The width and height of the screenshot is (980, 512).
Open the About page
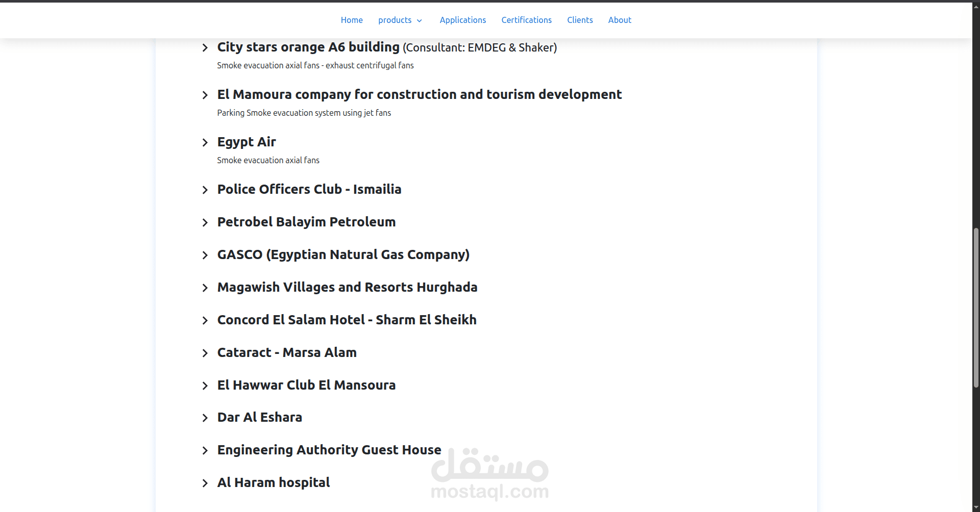tap(620, 20)
